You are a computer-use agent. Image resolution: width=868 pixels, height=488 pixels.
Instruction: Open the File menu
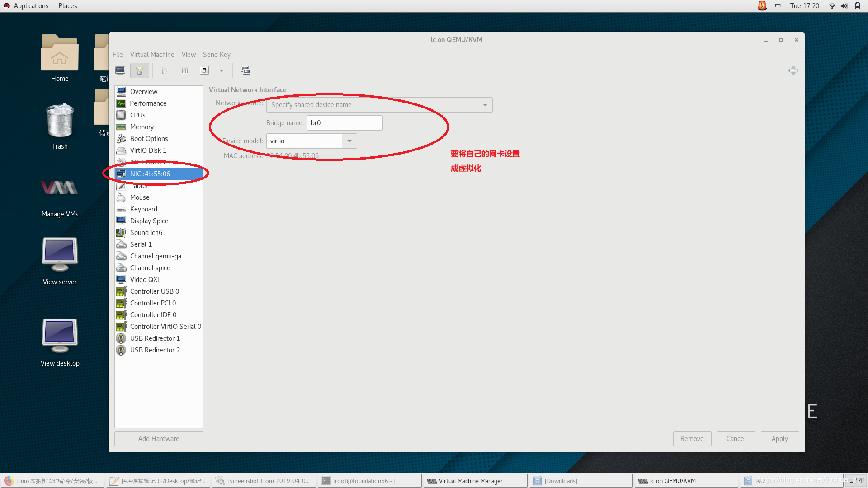point(118,55)
